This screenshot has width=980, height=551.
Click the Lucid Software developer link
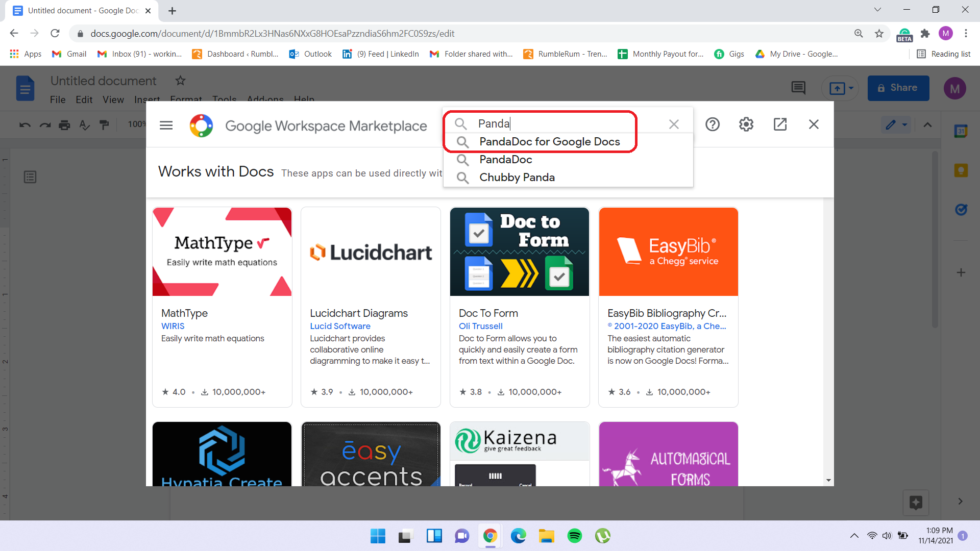340,326
